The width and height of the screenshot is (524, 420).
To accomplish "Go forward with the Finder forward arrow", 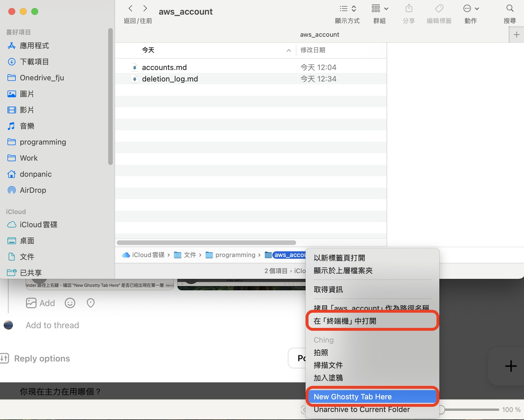I will pyautogui.click(x=145, y=8).
